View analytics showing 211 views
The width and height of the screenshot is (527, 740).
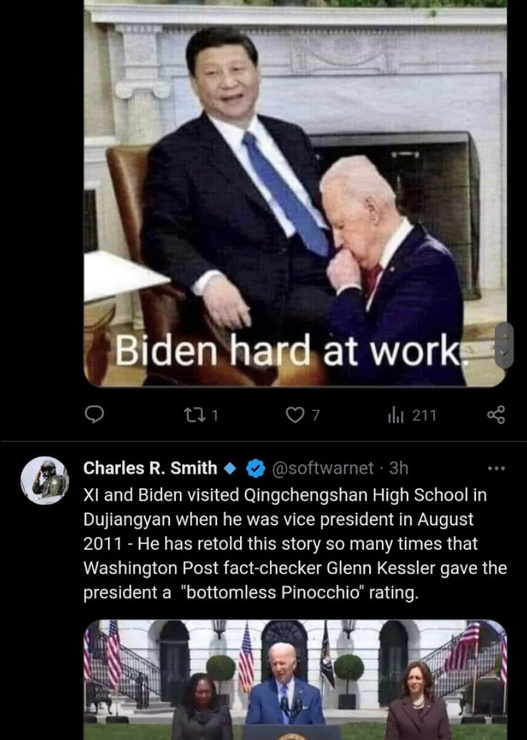411,415
